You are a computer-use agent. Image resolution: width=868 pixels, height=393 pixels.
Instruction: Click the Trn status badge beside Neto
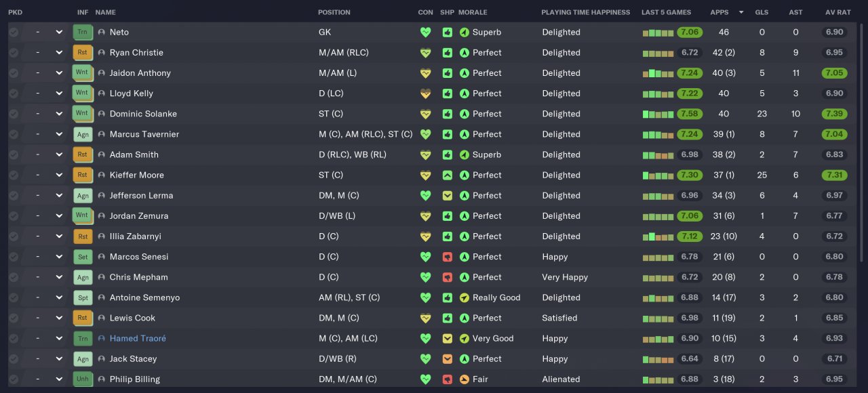(x=82, y=32)
